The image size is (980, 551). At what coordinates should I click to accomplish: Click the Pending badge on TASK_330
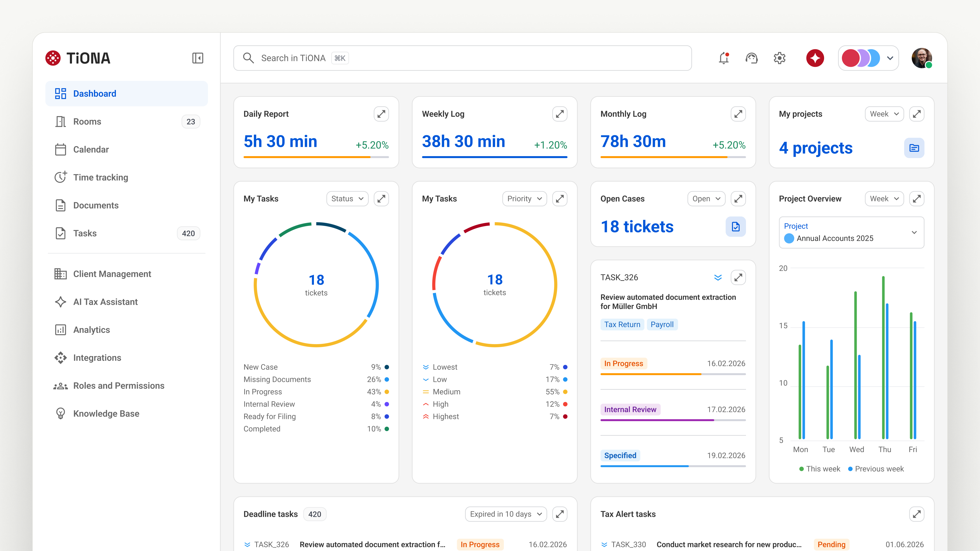coord(831,545)
